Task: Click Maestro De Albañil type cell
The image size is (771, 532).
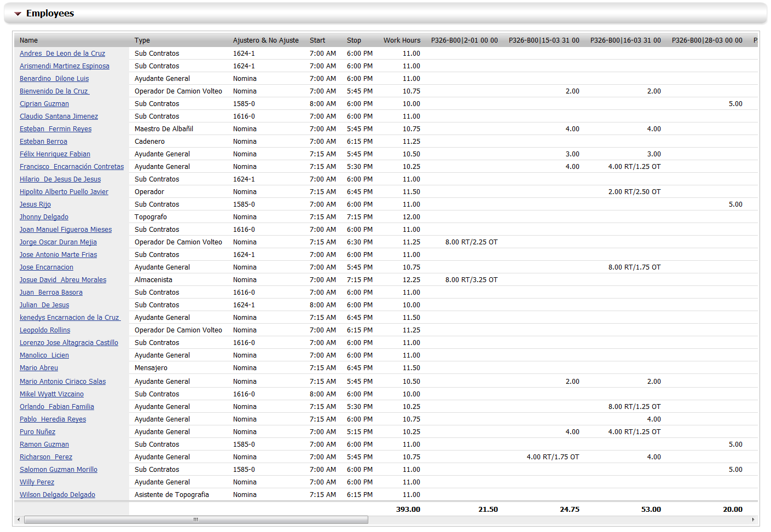Action: coord(164,129)
